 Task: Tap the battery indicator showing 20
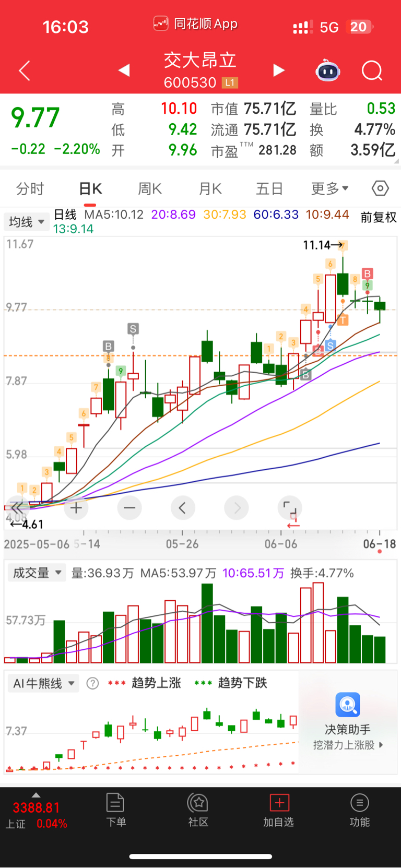(360, 27)
